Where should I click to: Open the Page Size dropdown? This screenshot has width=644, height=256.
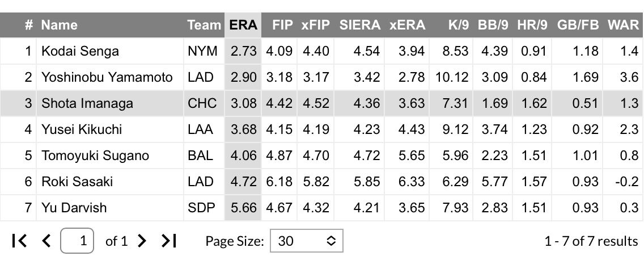(306, 240)
